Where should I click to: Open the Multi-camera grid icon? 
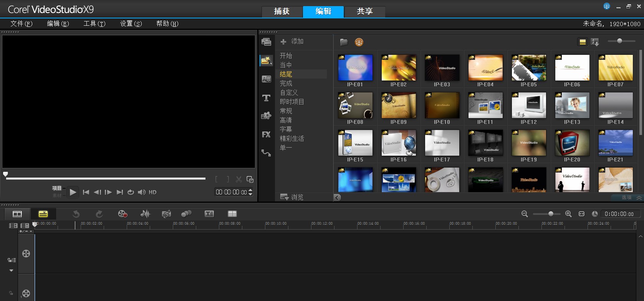click(x=232, y=214)
